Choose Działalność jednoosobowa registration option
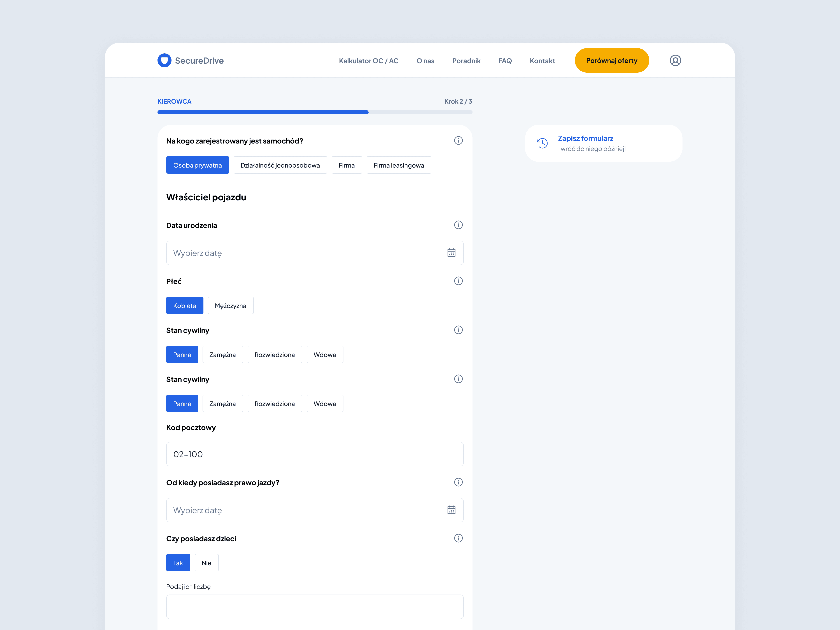 (x=280, y=165)
